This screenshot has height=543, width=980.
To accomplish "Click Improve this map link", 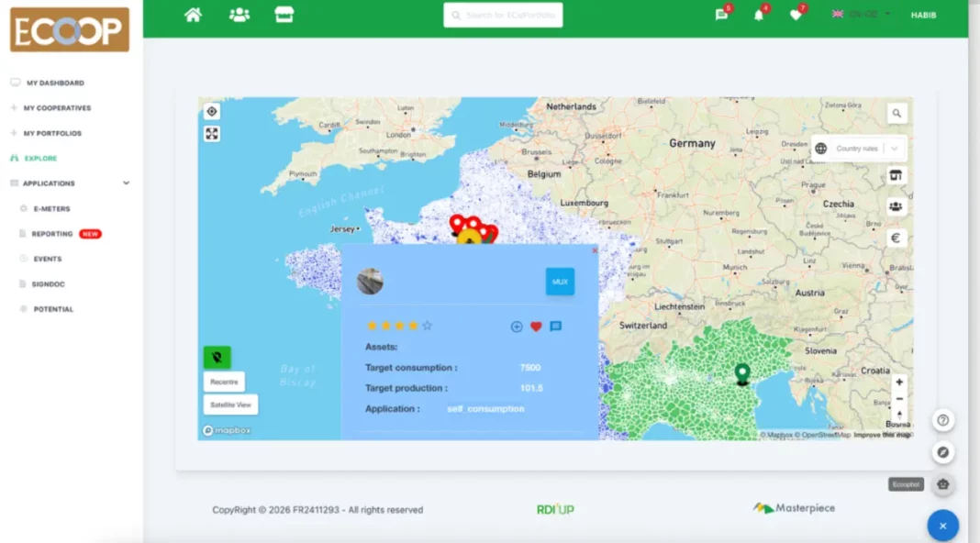I will pos(883,435).
